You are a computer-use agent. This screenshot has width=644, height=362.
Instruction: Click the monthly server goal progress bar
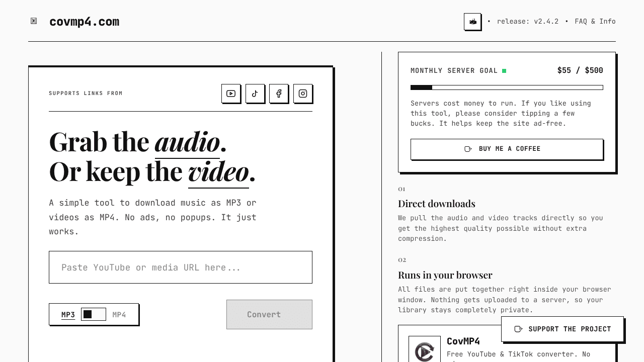507,87
